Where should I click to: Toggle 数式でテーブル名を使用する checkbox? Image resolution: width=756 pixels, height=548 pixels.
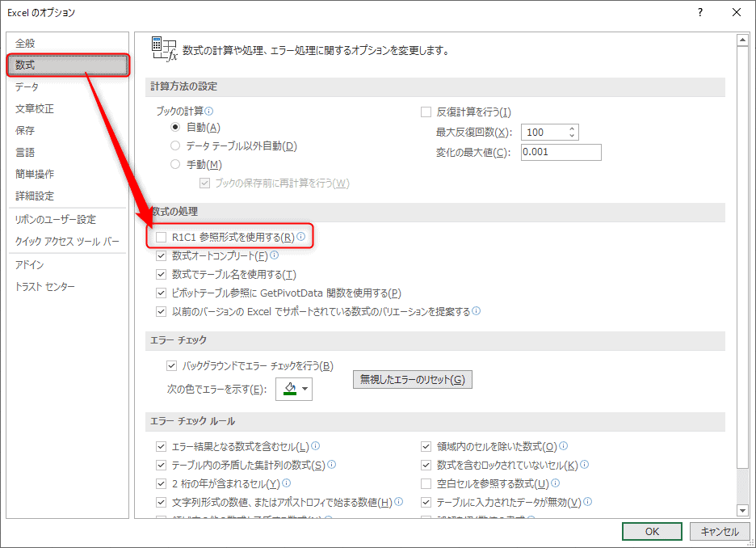coord(161,275)
